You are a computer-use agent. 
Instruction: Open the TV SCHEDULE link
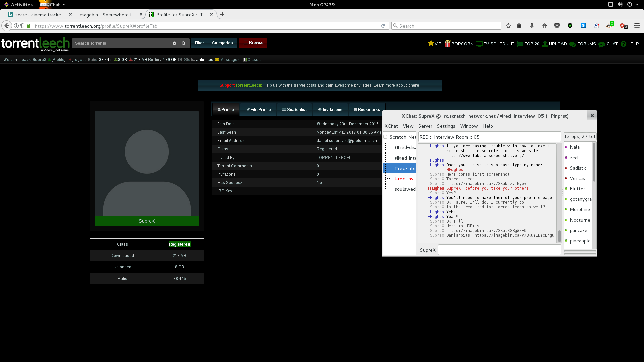495,44
